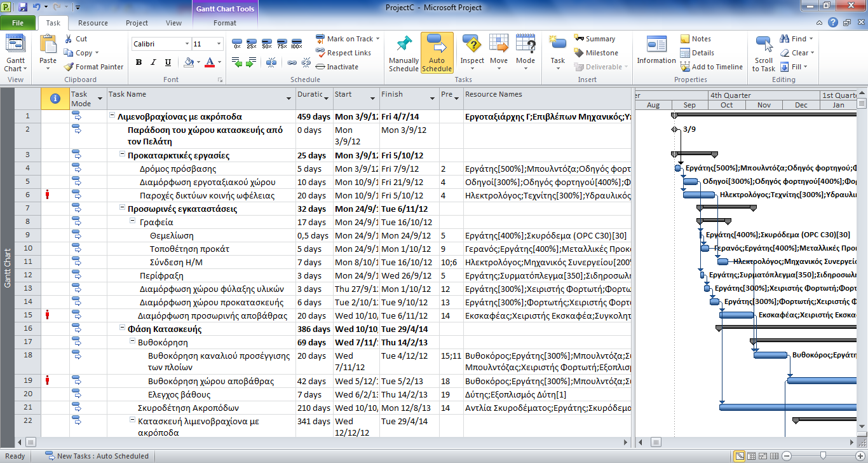Viewport: 868px width, 463px height.
Task: Click the background fill color bucket
Action: 188,62
